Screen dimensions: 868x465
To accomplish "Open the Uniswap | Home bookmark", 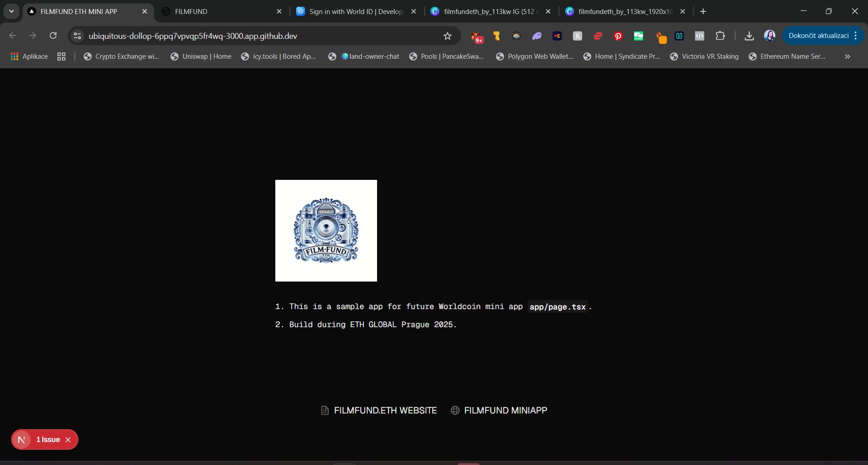I will tap(201, 56).
